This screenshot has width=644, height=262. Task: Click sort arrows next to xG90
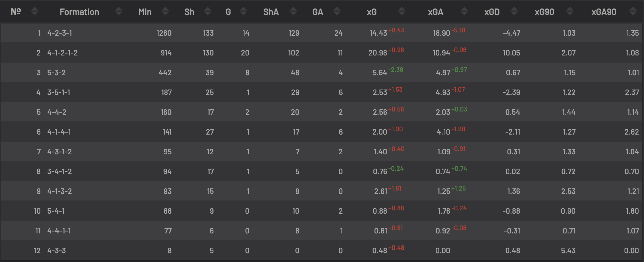point(570,12)
